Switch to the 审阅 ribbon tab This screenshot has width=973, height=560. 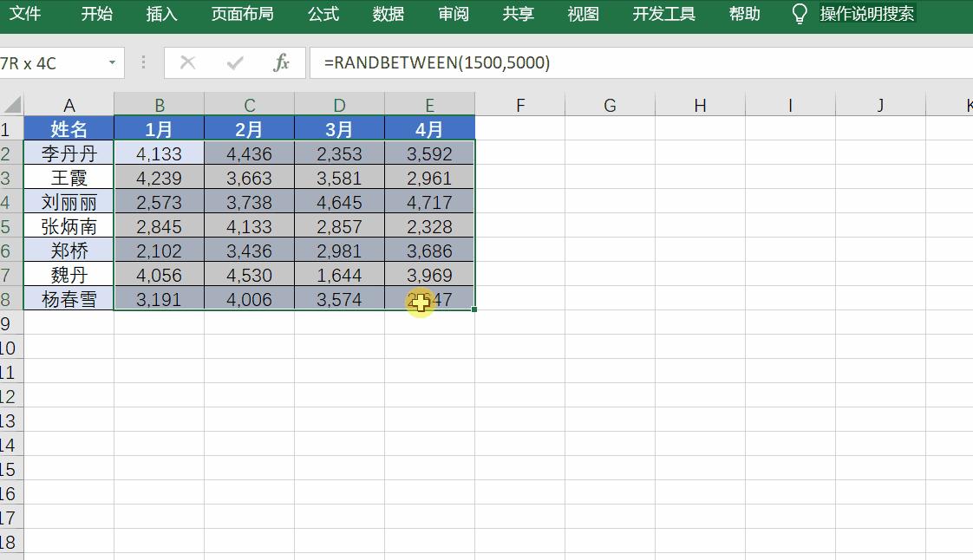[452, 14]
